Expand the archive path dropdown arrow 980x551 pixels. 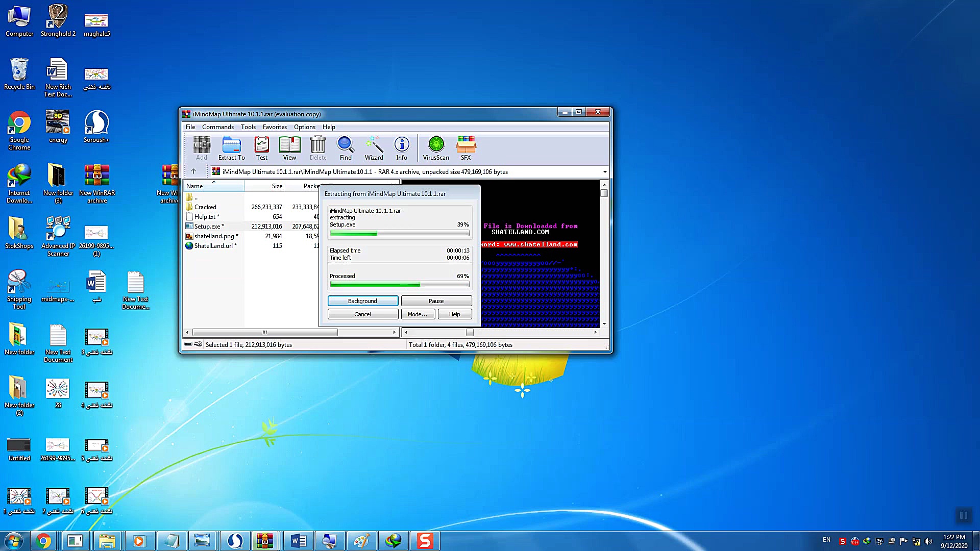[605, 172]
